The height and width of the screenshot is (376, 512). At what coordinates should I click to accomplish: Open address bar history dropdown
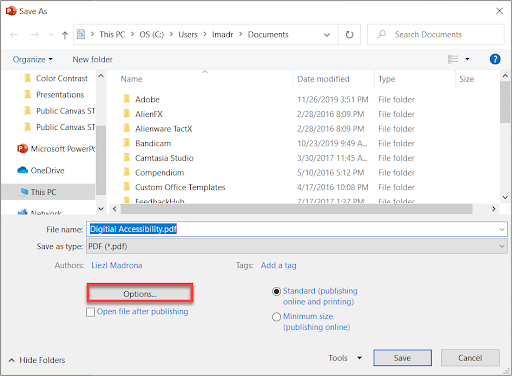(x=327, y=35)
